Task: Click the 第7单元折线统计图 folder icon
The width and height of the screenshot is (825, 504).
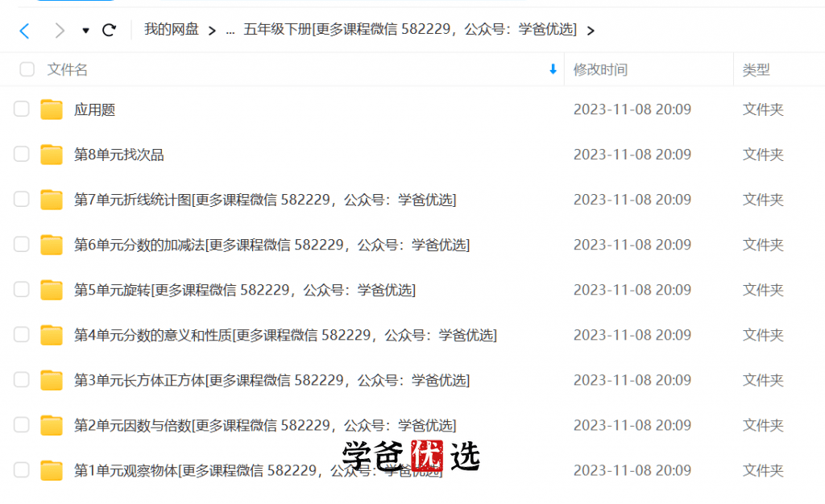Action: [x=52, y=200]
